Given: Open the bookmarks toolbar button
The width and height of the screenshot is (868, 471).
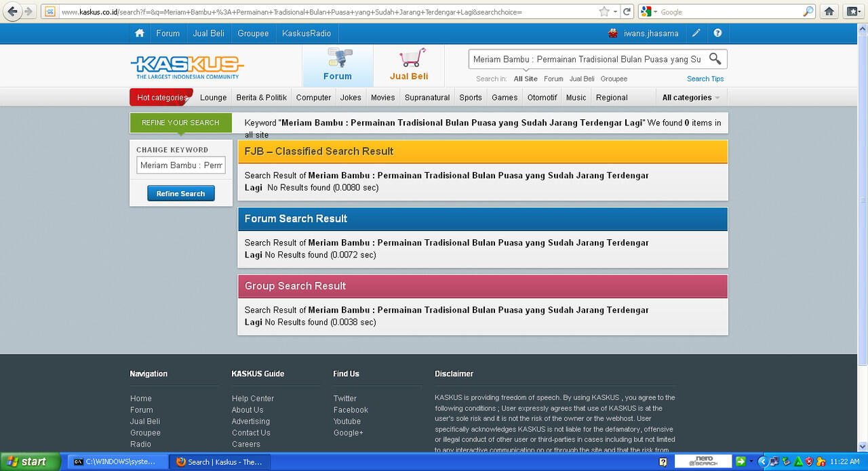Looking at the screenshot, I should (x=852, y=12).
